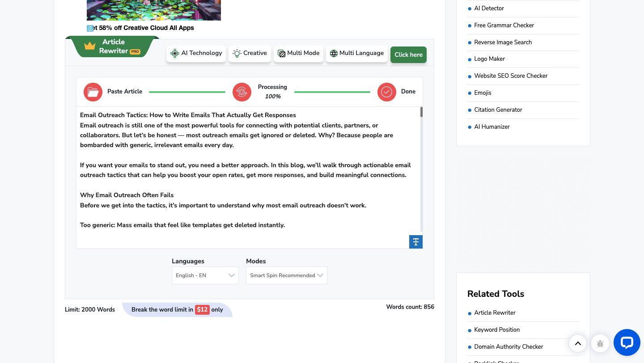Choose the Multi Language tab
The height and width of the screenshot is (363, 644).
click(356, 54)
